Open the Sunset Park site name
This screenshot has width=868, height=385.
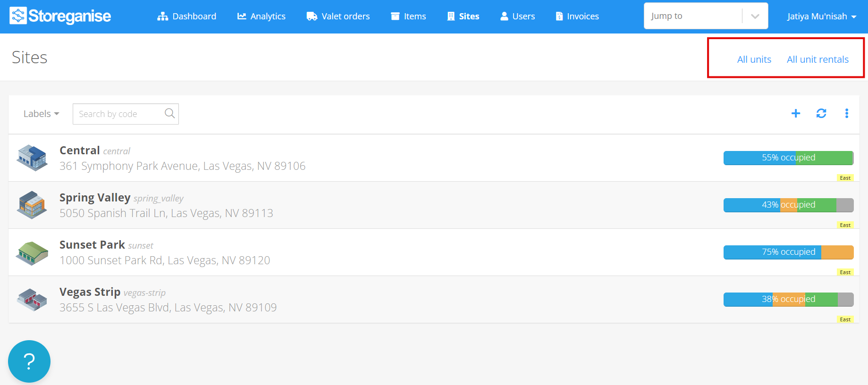[92, 244]
